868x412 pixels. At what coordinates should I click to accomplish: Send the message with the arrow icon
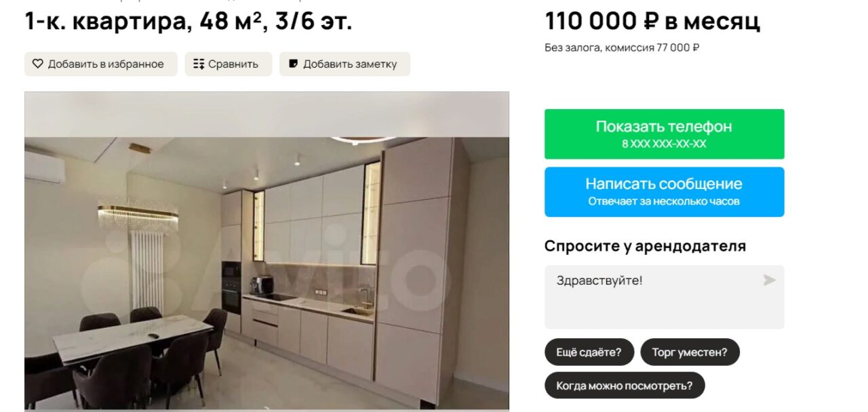(x=769, y=280)
